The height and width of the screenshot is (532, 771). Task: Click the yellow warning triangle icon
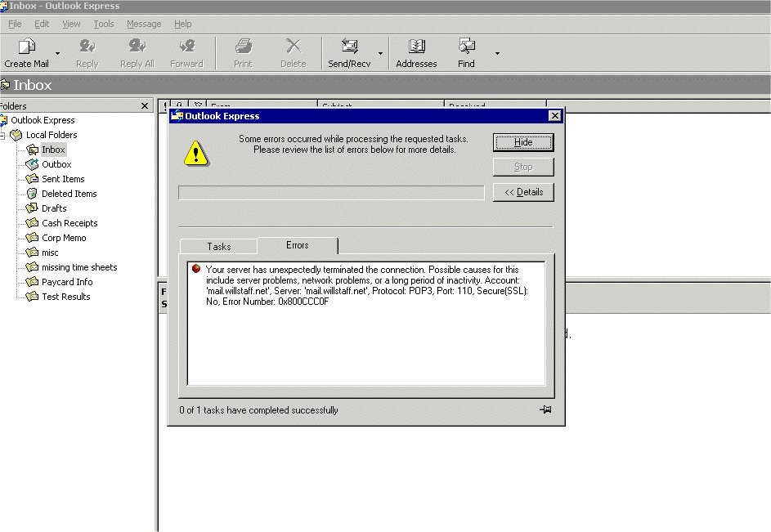(196, 153)
